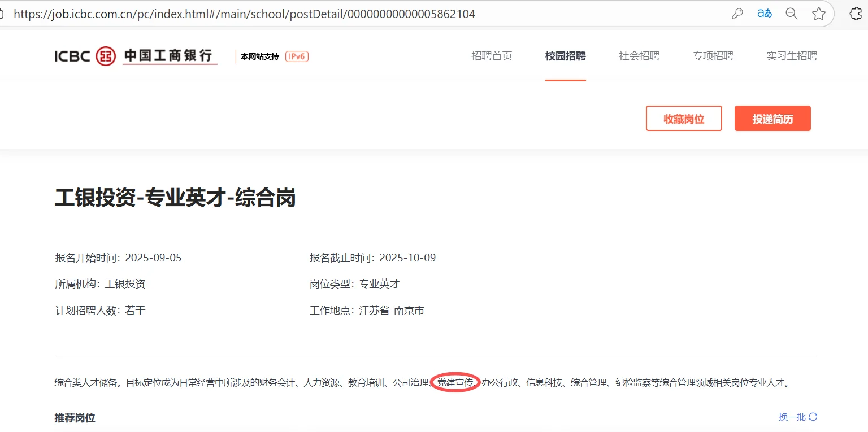This screenshot has height=432, width=868.
Task: Click the 投递简历 button
Action: 772,119
